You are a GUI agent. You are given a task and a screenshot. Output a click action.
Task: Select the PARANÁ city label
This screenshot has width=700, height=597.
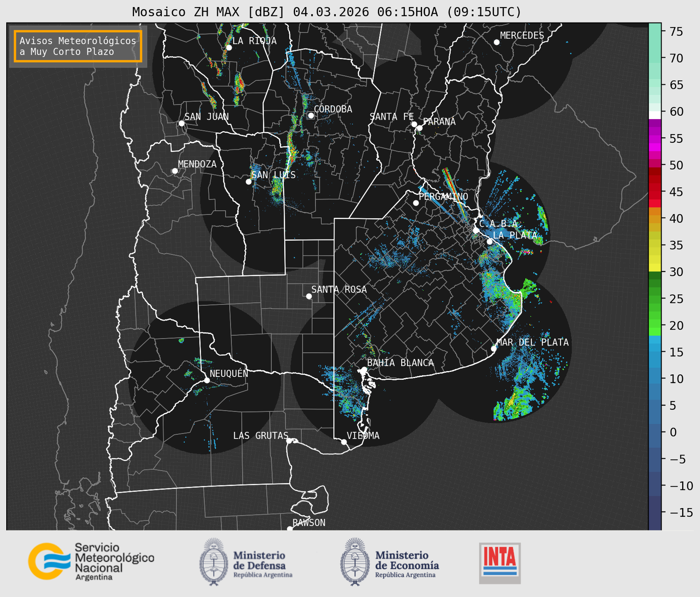(x=439, y=122)
